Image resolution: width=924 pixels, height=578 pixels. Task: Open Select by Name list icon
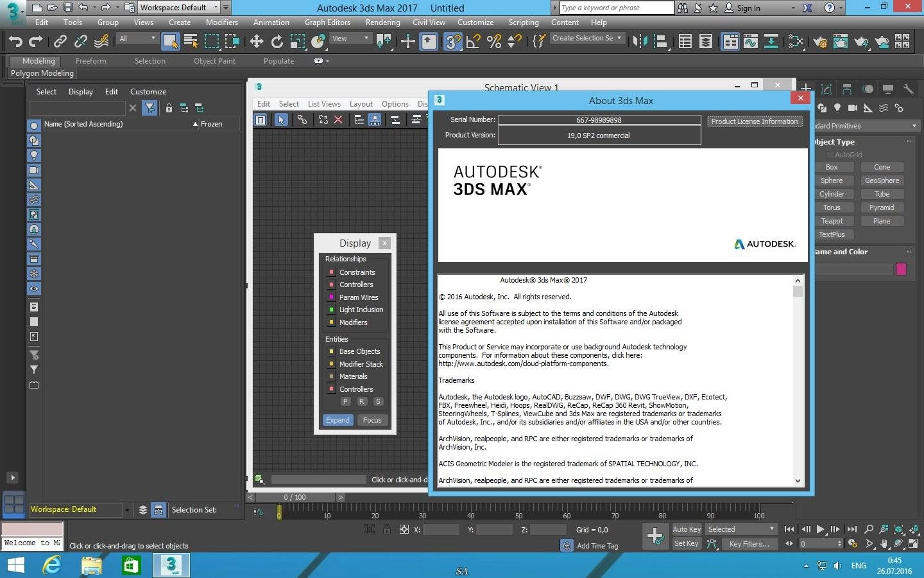(x=191, y=42)
